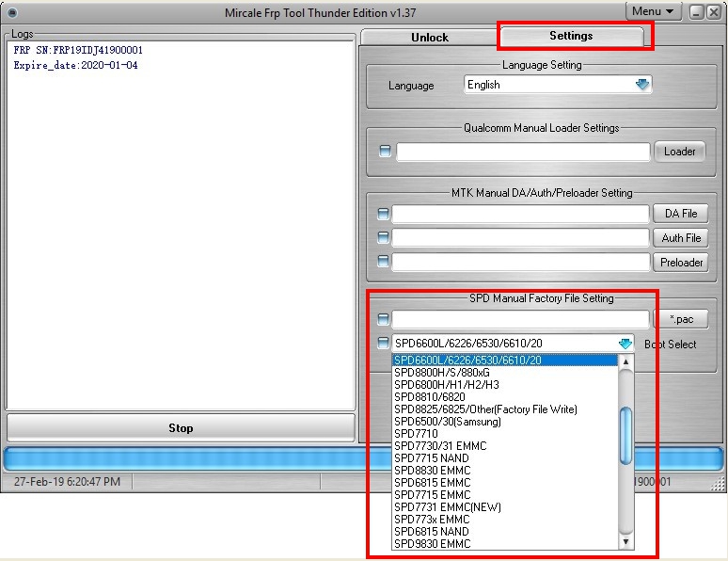Click the DA File button
Viewport: 728px width, 561px height.
(x=681, y=214)
